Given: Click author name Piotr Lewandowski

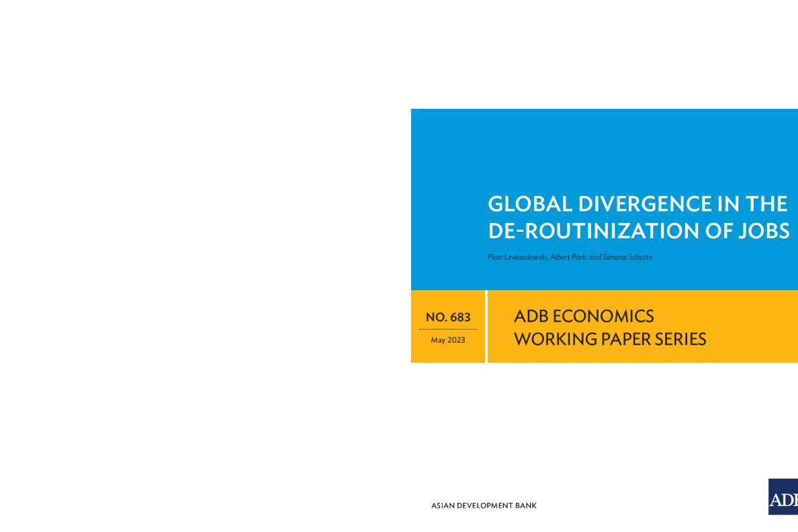Looking at the screenshot, I should click(x=517, y=257).
